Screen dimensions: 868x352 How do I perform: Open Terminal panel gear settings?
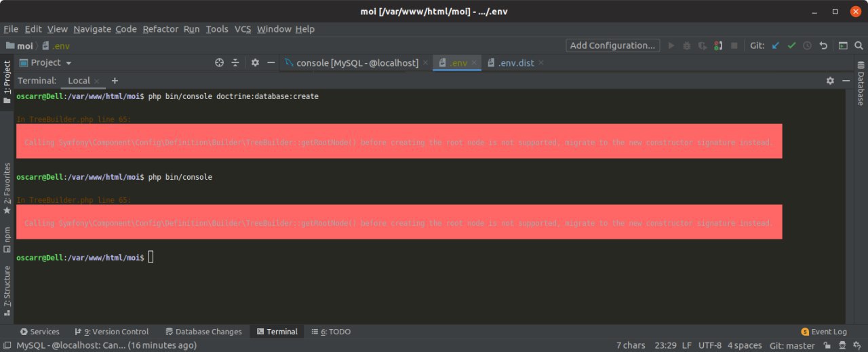tap(830, 80)
